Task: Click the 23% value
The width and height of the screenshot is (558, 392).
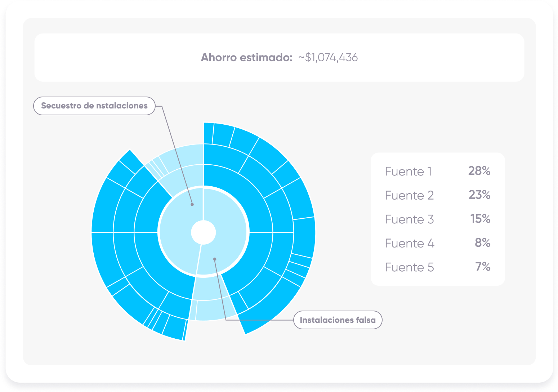Action: tap(479, 195)
